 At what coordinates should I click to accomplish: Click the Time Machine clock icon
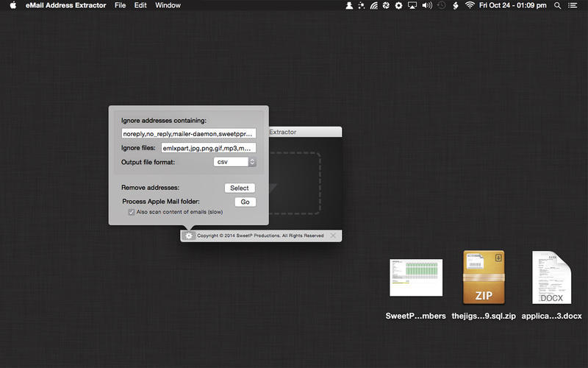click(x=442, y=5)
